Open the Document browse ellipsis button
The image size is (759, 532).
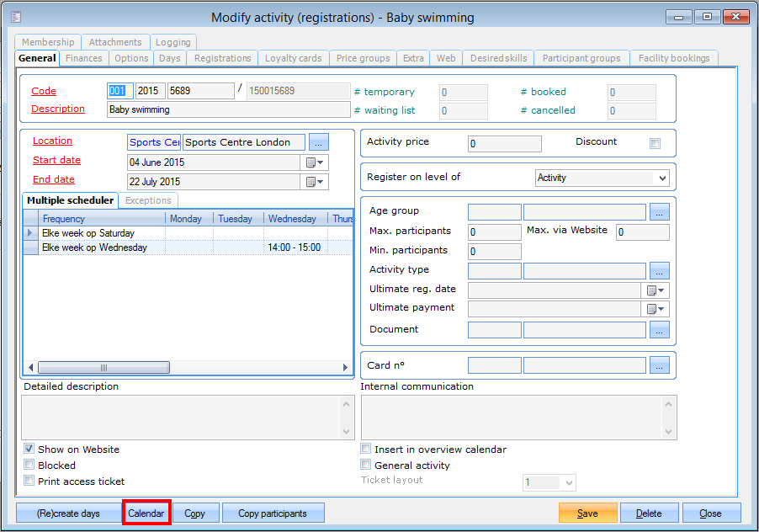click(660, 330)
